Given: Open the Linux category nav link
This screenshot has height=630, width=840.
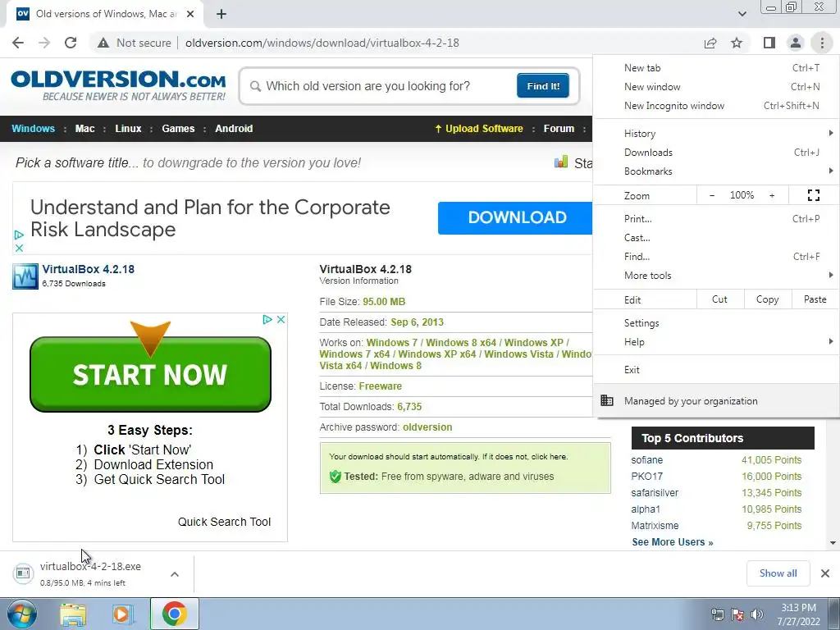Looking at the screenshot, I should (128, 129).
